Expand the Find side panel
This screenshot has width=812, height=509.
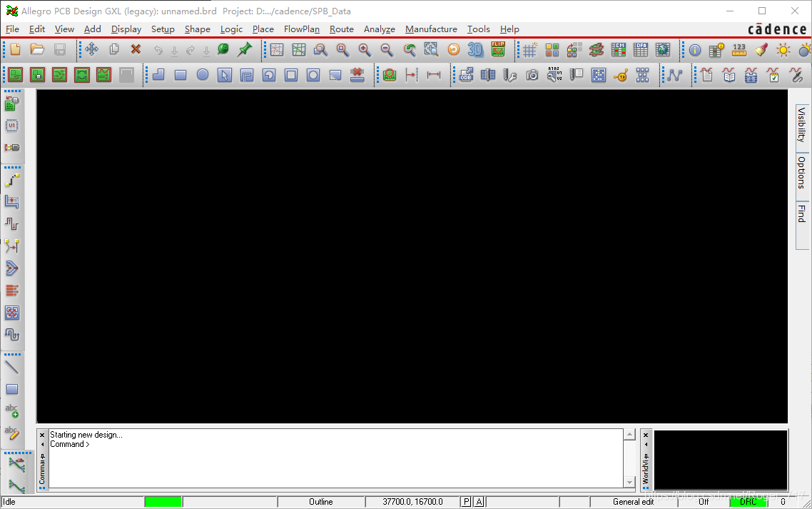click(802, 213)
